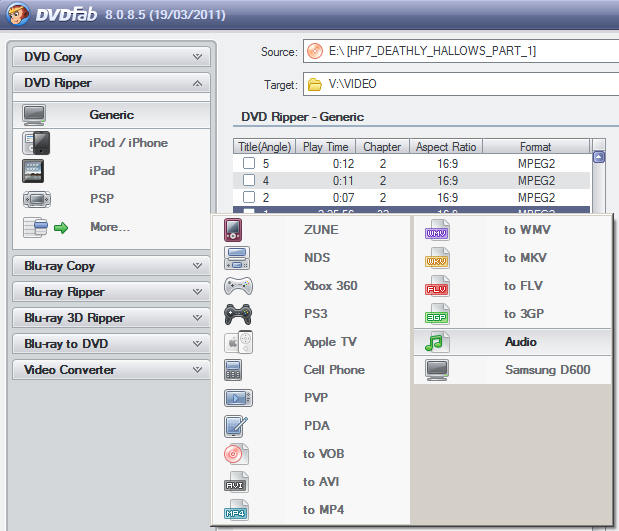
Task: Click the Zune device icon
Action: pyautogui.click(x=233, y=230)
